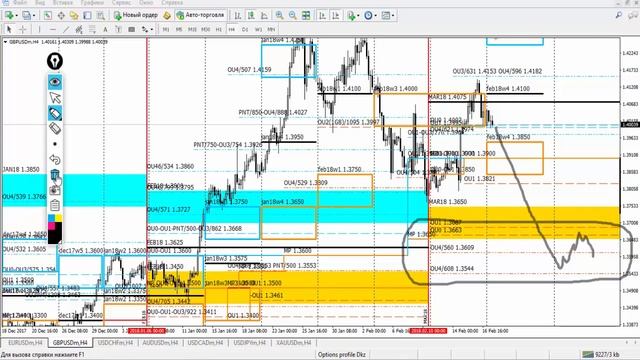Open the templates icon
Viewport: 640px width, 360px height.
(x=385, y=16)
